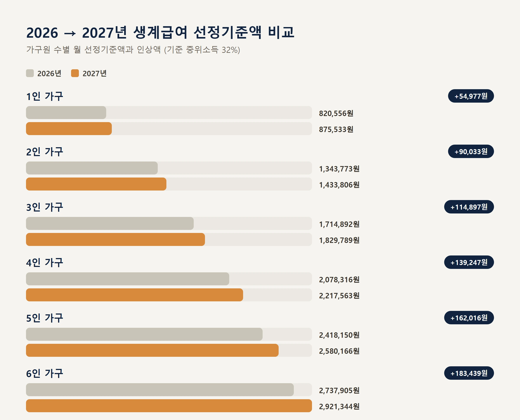The height and width of the screenshot is (420, 520).
Task: Click the orange 2027년 legend swatch
Action: (x=75, y=73)
